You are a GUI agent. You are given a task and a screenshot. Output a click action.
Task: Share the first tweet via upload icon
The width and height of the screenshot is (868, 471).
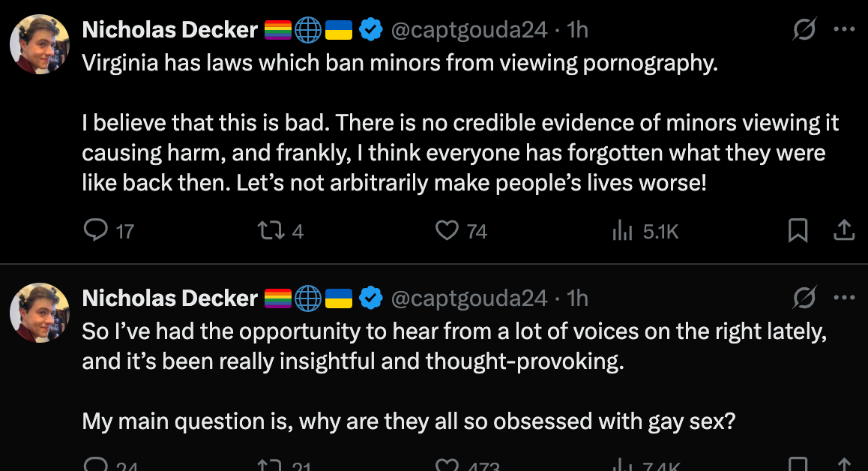(844, 230)
